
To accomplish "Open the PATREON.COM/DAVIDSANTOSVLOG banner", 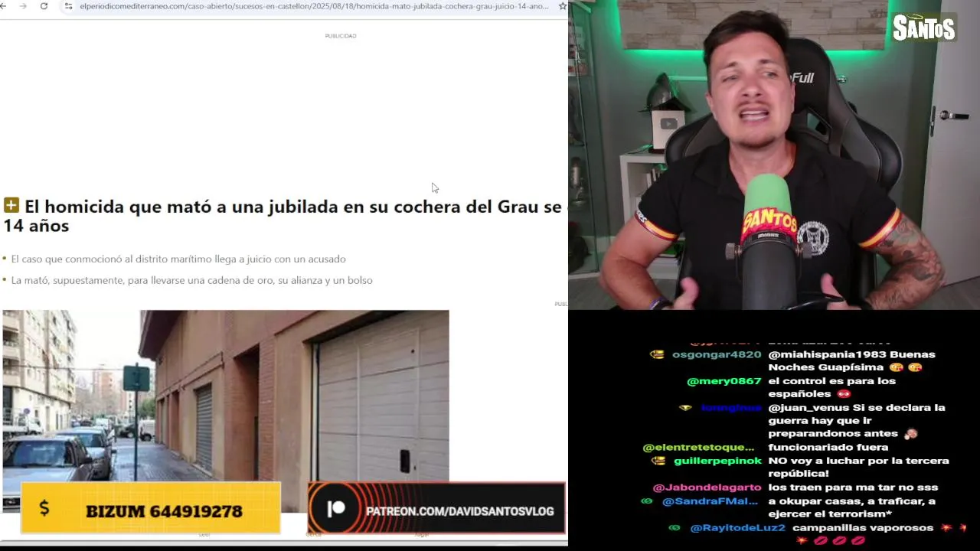I will [436, 509].
